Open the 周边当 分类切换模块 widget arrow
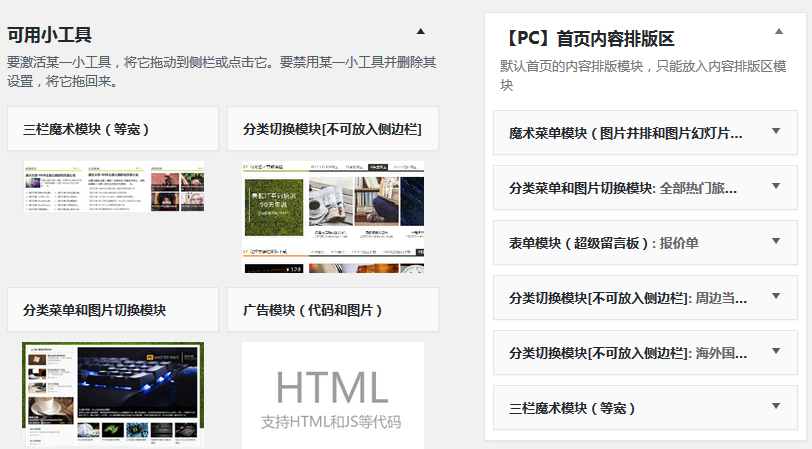Viewport: 812px width, 449px height. (x=776, y=296)
